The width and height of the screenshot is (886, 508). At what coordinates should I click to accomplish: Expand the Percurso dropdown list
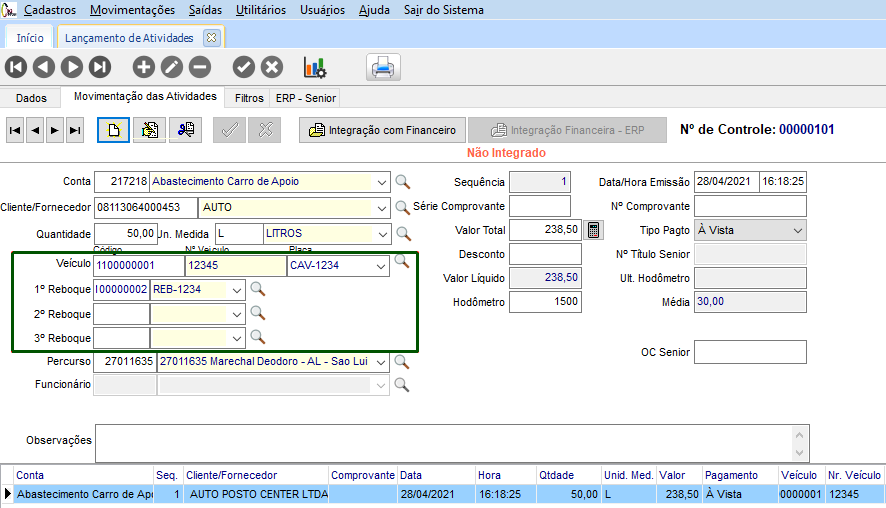380,362
